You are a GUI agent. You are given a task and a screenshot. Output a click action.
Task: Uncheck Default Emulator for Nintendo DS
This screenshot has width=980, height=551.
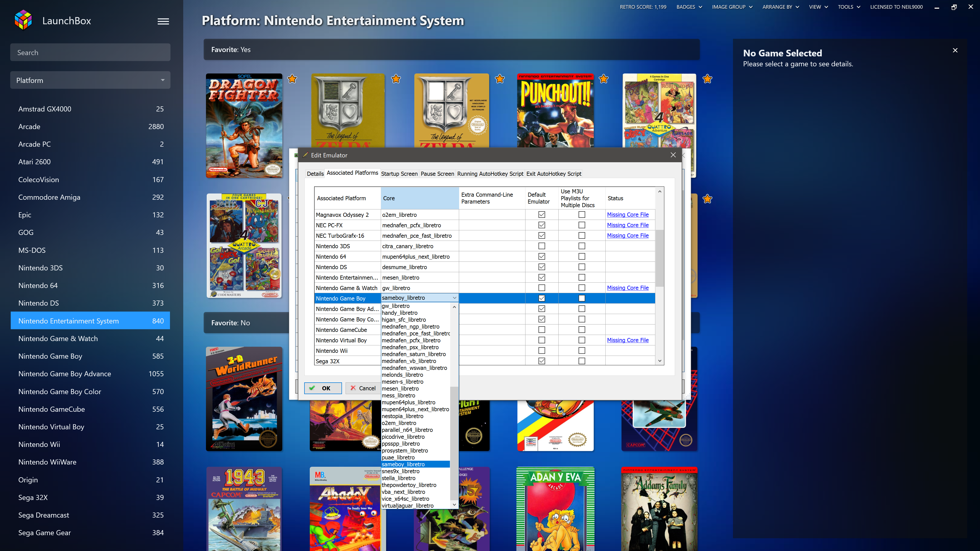(x=542, y=267)
